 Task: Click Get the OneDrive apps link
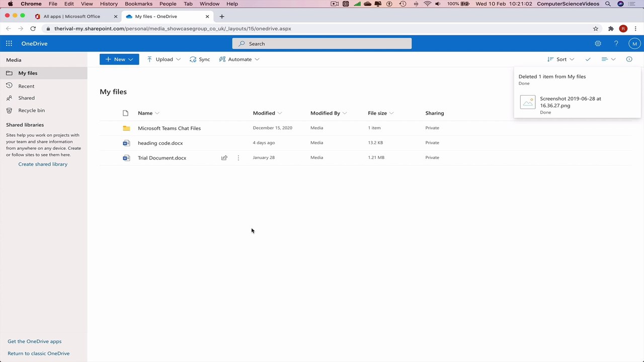click(x=34, y=341)
